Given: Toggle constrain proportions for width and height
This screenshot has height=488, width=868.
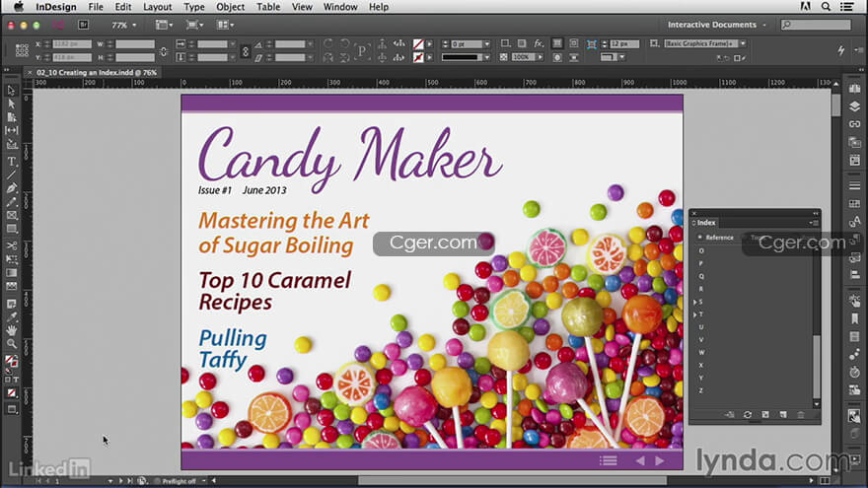Looking at the screenshot, I should click(164, 51).
